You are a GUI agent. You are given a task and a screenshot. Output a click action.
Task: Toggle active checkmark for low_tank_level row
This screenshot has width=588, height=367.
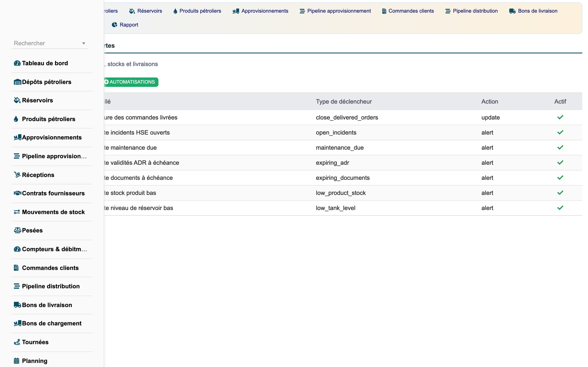coord(560,208)
